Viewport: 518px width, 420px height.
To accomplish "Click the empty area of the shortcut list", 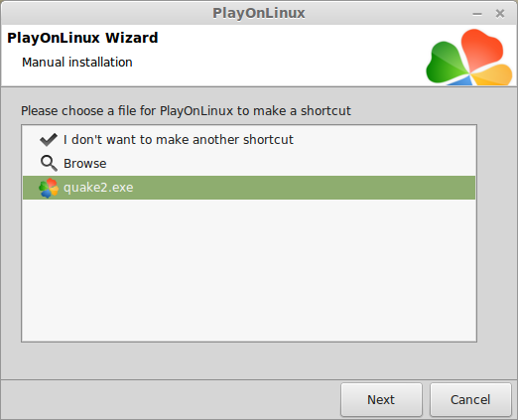I will click(249, 270).
